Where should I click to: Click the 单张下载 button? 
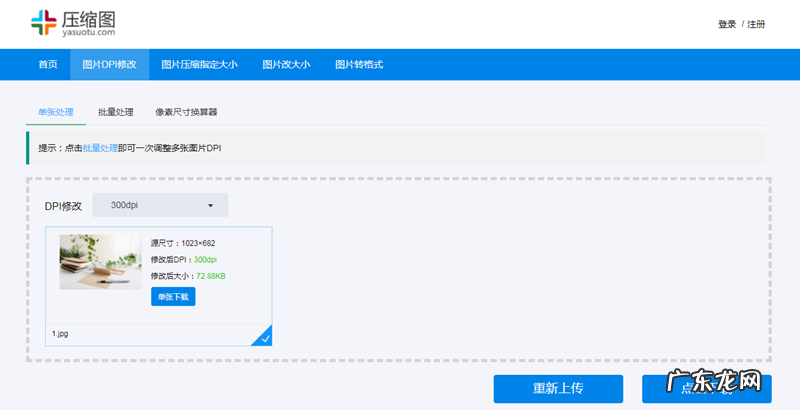pyautogui.click(x=173, y=297)
